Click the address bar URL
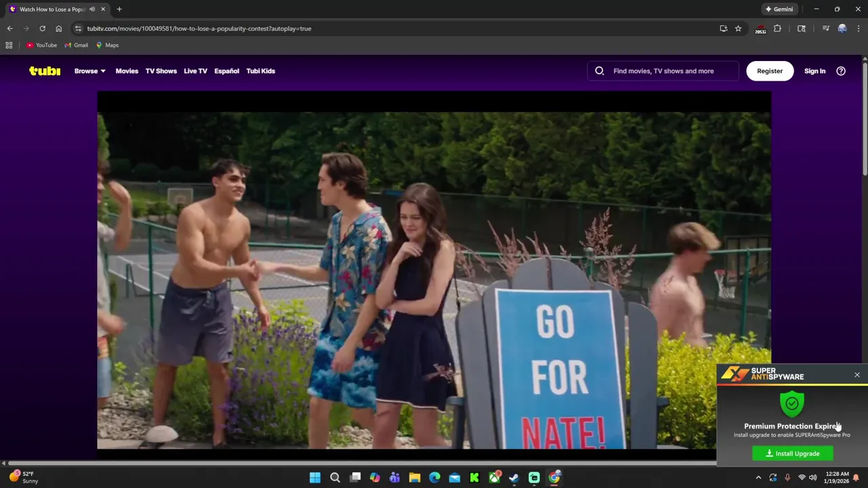Viewport: 868px width, 488px height. tap(199, 28)
